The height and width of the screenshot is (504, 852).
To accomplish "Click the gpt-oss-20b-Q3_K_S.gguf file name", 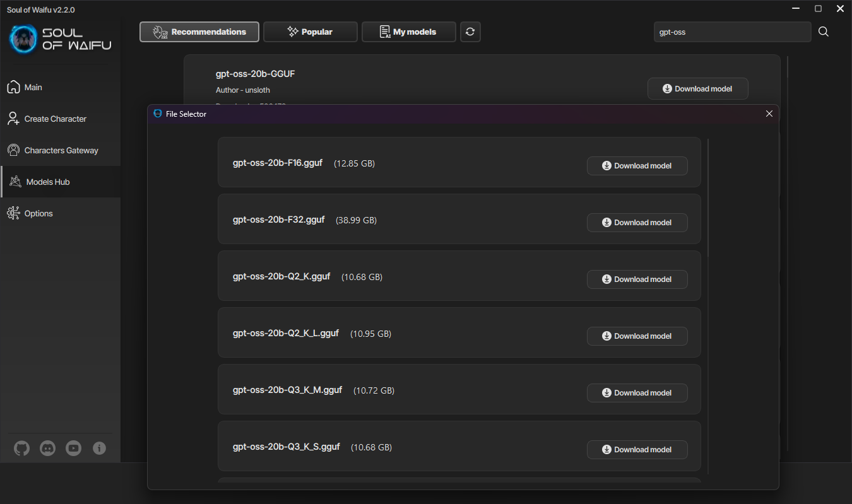I will [x=287, y=447].
